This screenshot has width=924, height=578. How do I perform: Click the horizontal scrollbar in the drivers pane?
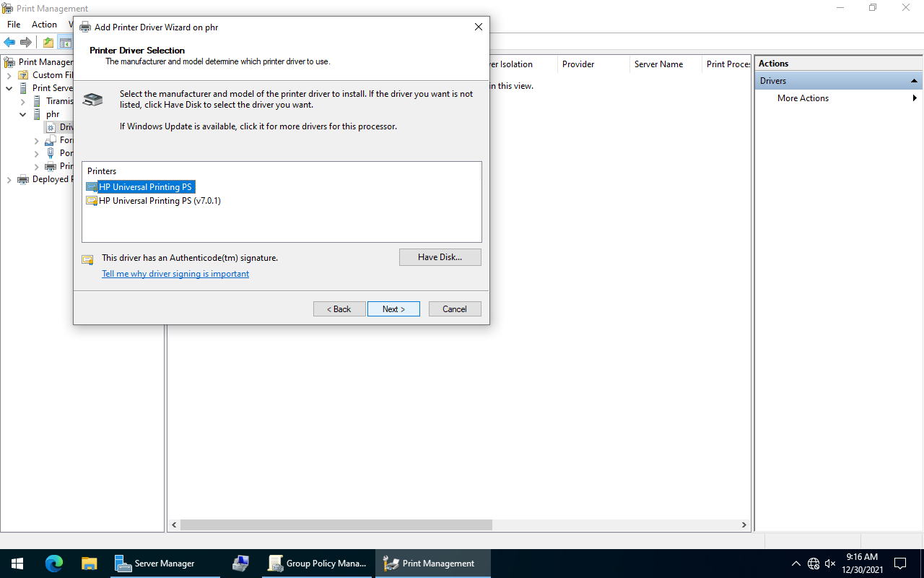pos(336,525)
